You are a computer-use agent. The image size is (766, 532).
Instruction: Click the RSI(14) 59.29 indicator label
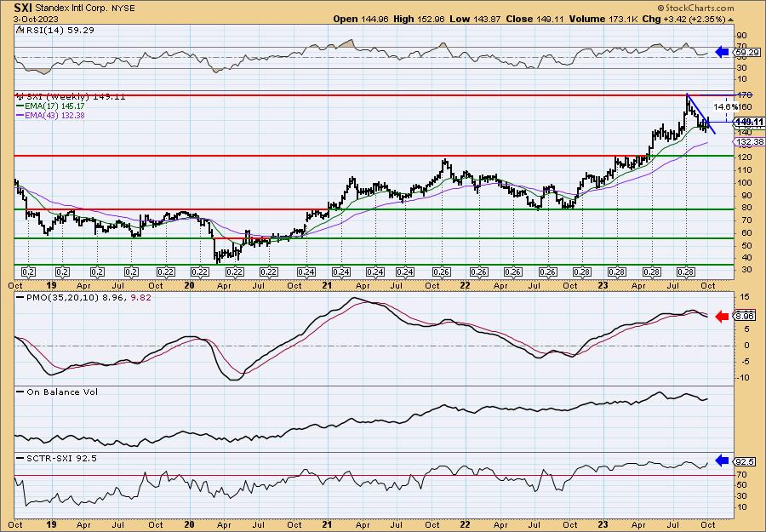59,30
